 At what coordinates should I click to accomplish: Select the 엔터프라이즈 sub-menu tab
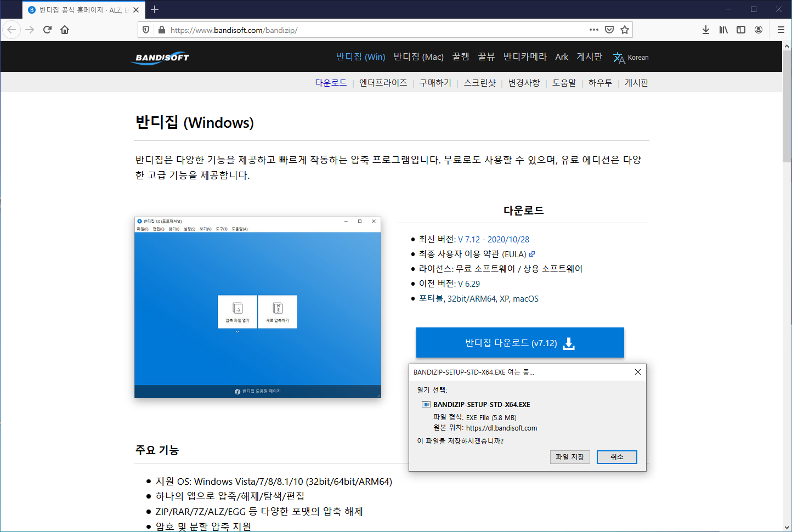click(383, 83)
